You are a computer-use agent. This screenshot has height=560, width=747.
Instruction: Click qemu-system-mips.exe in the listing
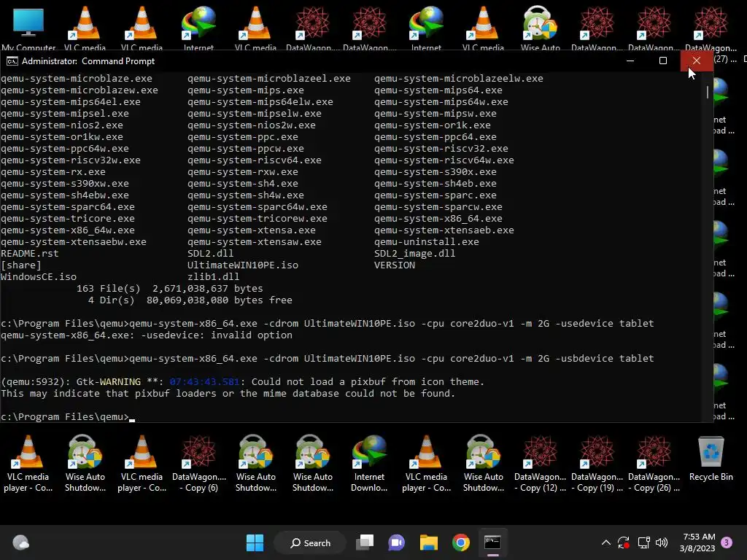245,90
